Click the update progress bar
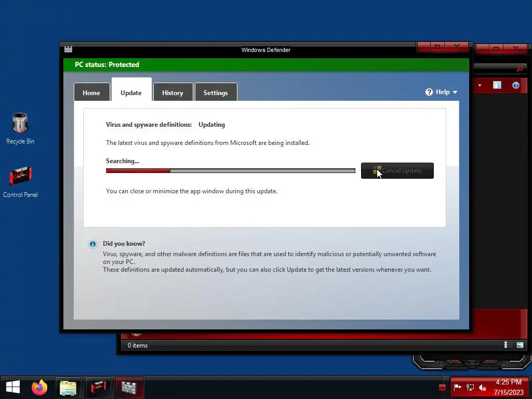This screenshot has width=532, height=399. (x=230, y=170)
